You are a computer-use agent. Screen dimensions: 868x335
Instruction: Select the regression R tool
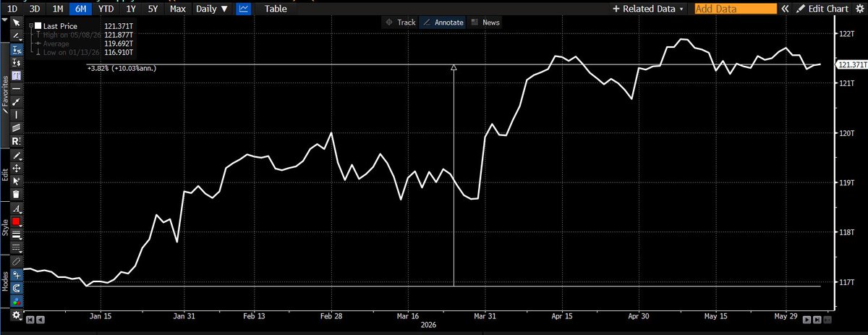click(x=17, y=141)
